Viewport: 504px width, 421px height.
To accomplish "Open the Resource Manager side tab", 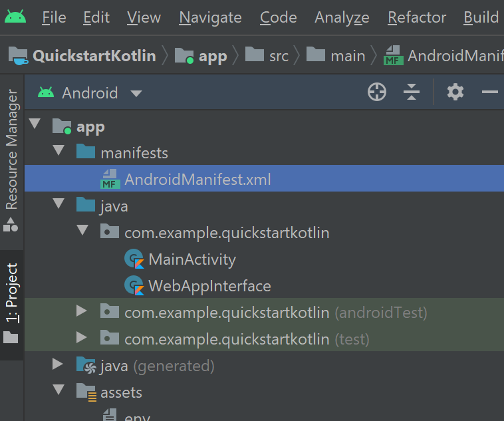I will (11, 161).
